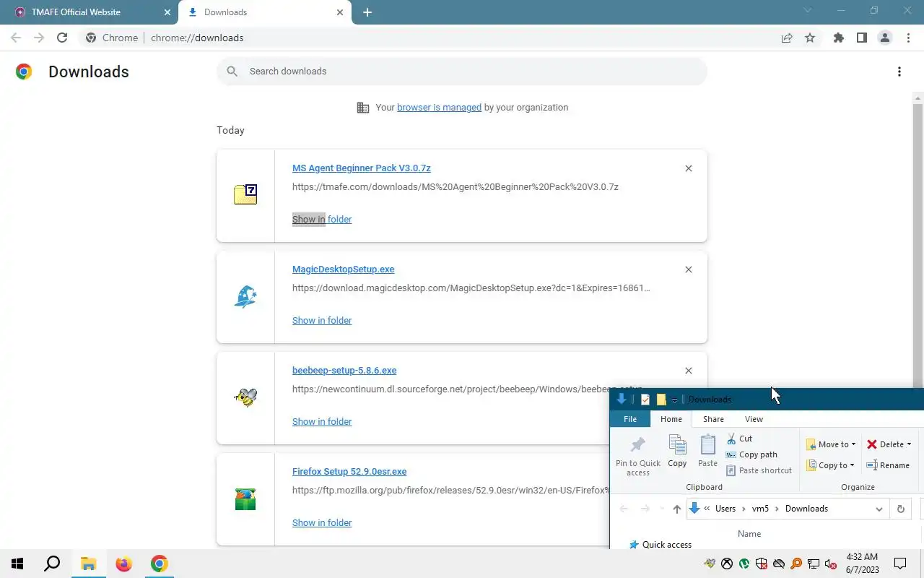Click Explorer quick toolbar Properties checkmark icon
This screenshot has height=578, width=924.
coord(645,400)
